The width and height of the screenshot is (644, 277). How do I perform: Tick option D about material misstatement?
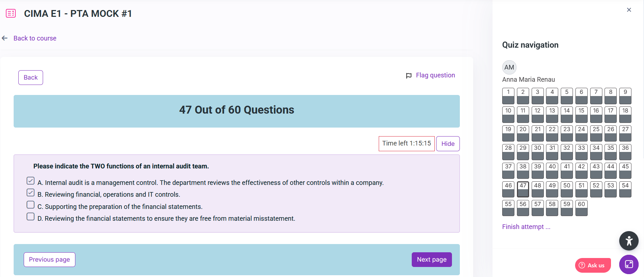click(x=31, y=216)
